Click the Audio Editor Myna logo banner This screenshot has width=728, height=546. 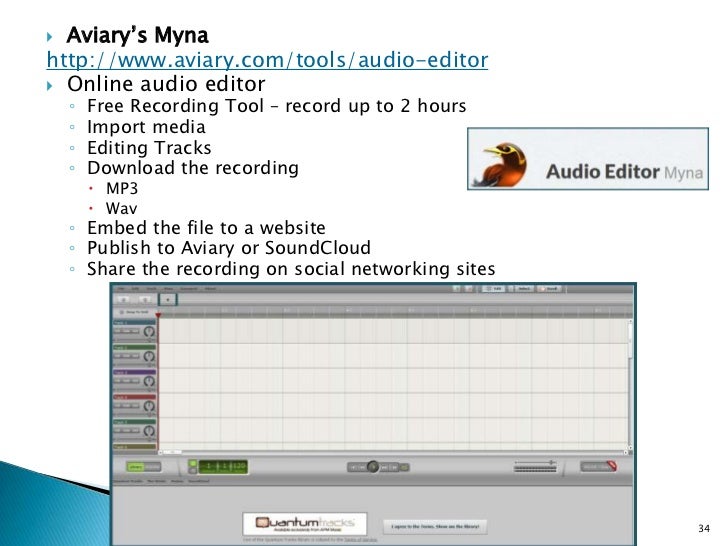[588, 159]
